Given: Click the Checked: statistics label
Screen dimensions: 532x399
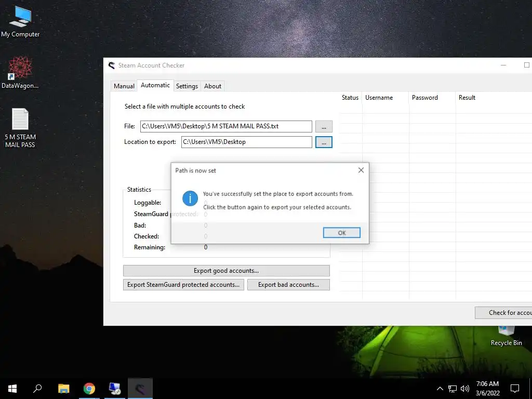Looking at the screenshot, I should click(x=147, y=236).
